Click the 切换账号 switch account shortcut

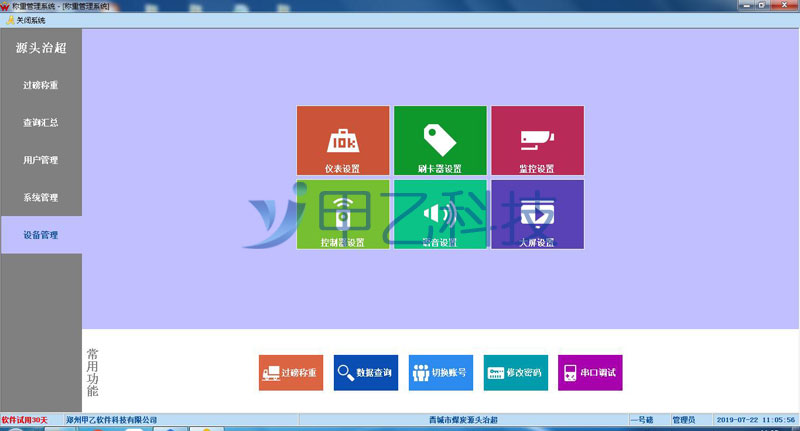(440, 373)
